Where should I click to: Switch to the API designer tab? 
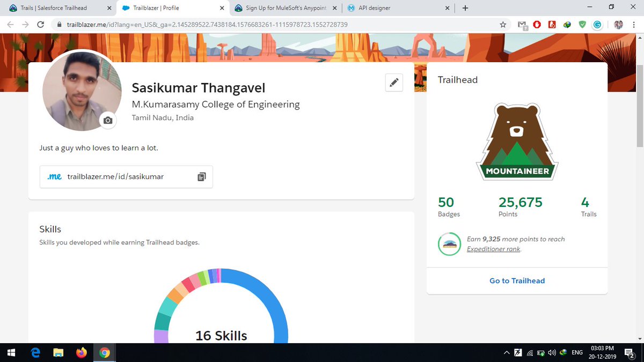tap(399, 8)
